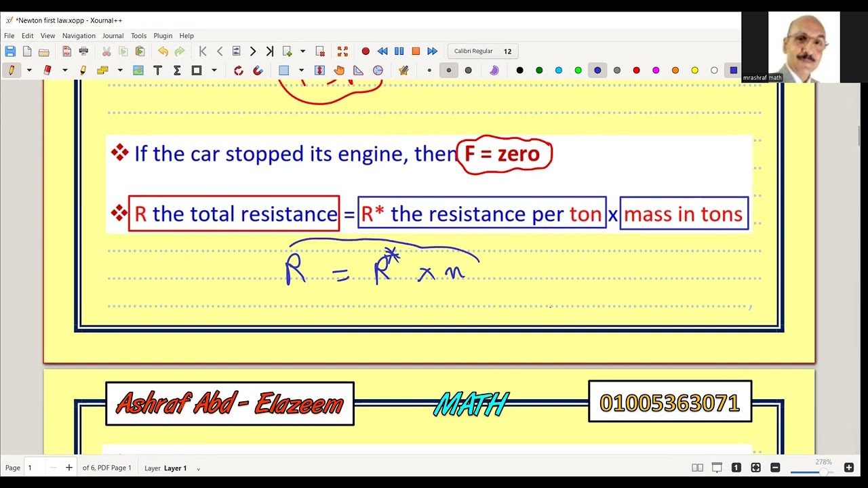Undo the last stroke

point(163,52)
